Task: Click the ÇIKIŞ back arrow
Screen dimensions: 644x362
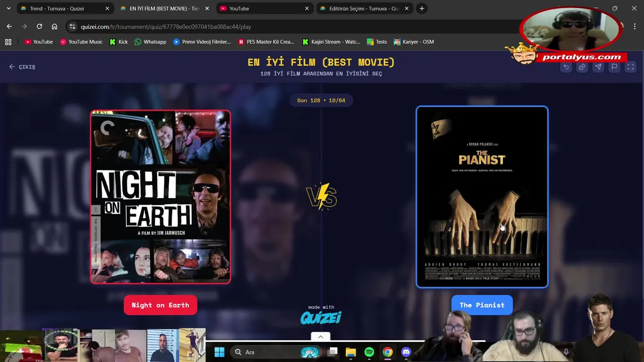Action: [22, 67]
